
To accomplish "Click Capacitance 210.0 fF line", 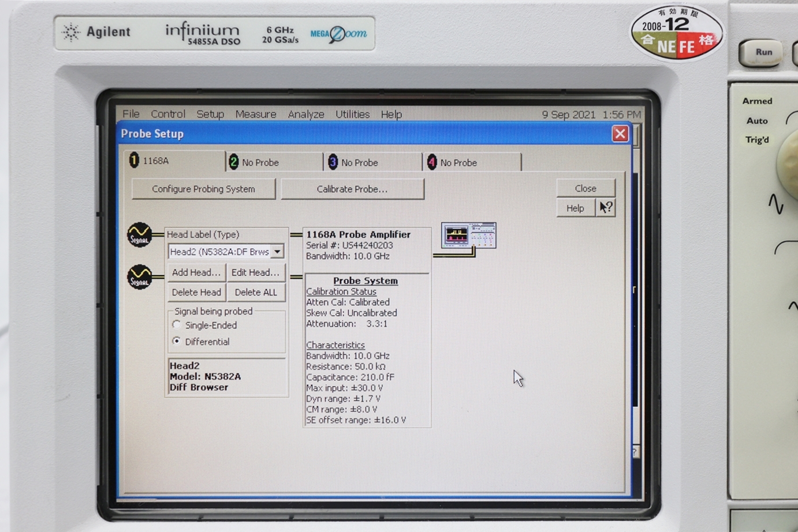I will (350, 377).
